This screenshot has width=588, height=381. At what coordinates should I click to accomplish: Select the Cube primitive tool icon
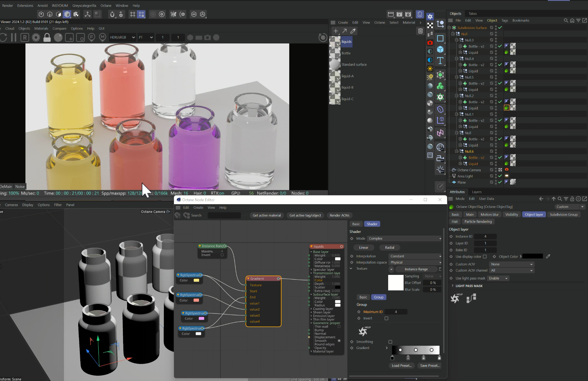(440, 49)
